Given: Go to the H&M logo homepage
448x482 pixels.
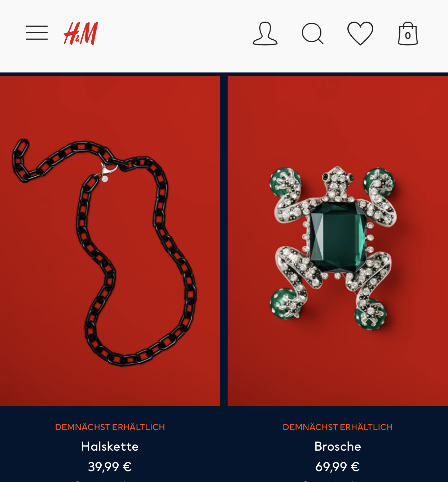Looking at the screenshot, I should 81,34.
